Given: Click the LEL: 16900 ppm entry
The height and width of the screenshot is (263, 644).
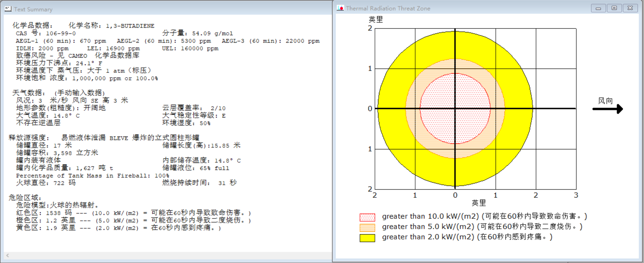Looking at the screenshot, I should pos(113,48).
